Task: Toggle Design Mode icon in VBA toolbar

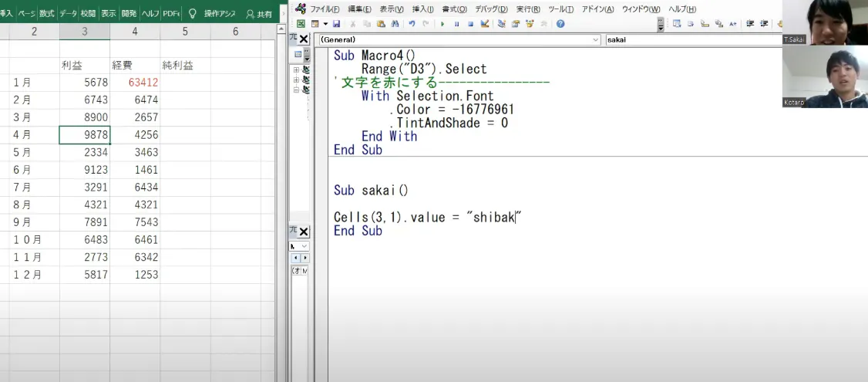Action: click(x=485, y=24)
